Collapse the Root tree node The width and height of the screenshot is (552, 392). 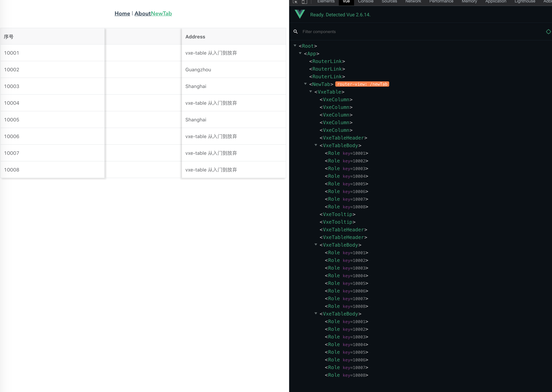click(x=295, y=46)
